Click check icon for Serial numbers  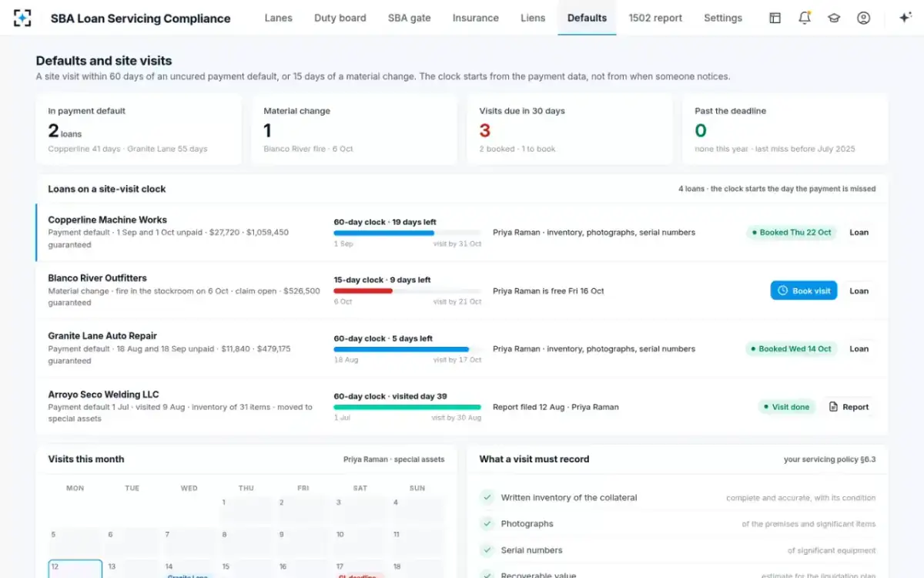point(487,550)
